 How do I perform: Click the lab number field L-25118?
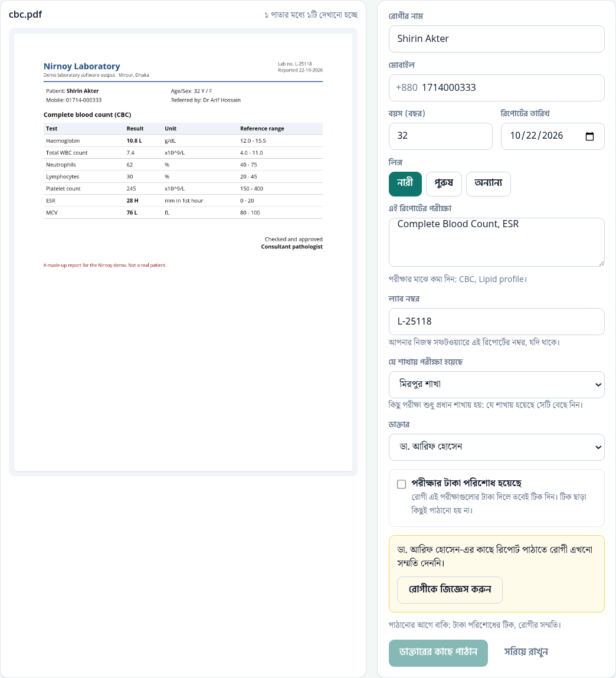[496, 321]
